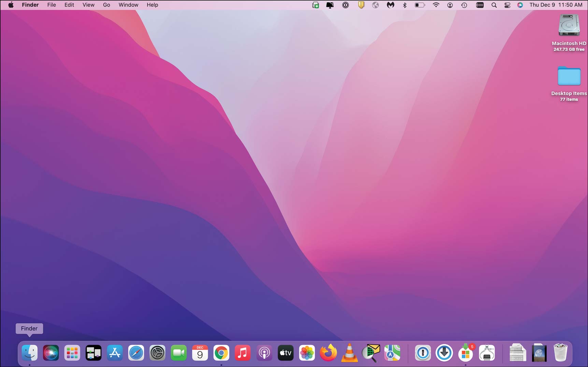Open Spotlight search magnifier
The image size is (588, 367).
pyautogui.click(x=494, y=5)
